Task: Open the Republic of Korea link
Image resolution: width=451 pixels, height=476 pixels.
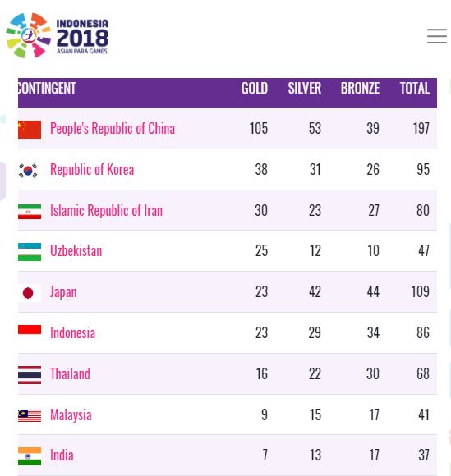Action: pyautogui.click(x=92, y=169)
